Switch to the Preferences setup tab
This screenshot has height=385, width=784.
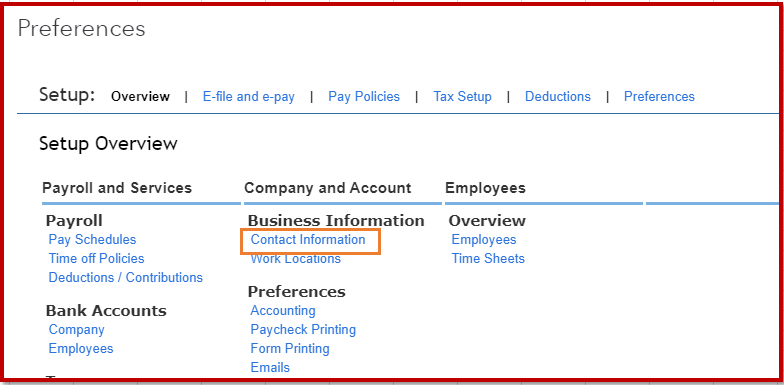[659, 96]
